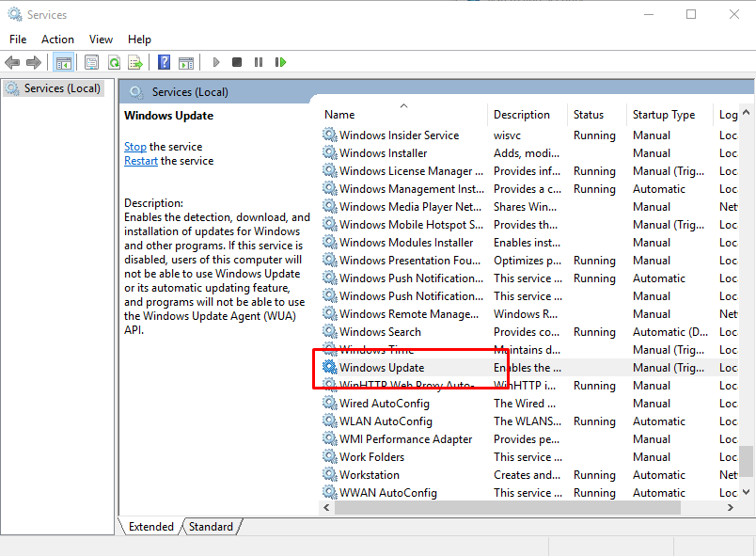Image resolution: width=756 pixels, height=556 pixels.
Task: Click the Restart Service icon
Action: tap(280, 62)
